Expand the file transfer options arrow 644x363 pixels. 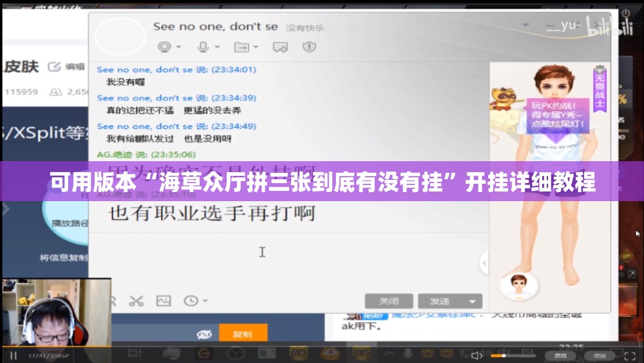[256, 47]
